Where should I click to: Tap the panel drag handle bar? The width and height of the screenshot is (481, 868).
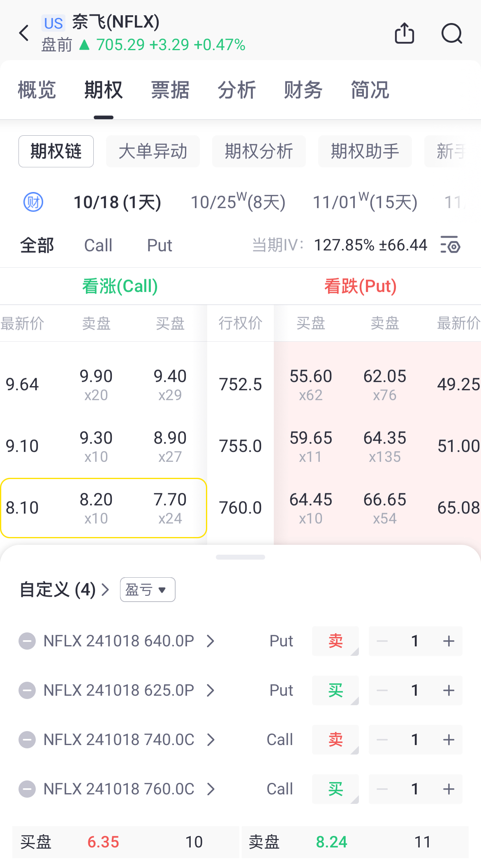coord(240,557)
